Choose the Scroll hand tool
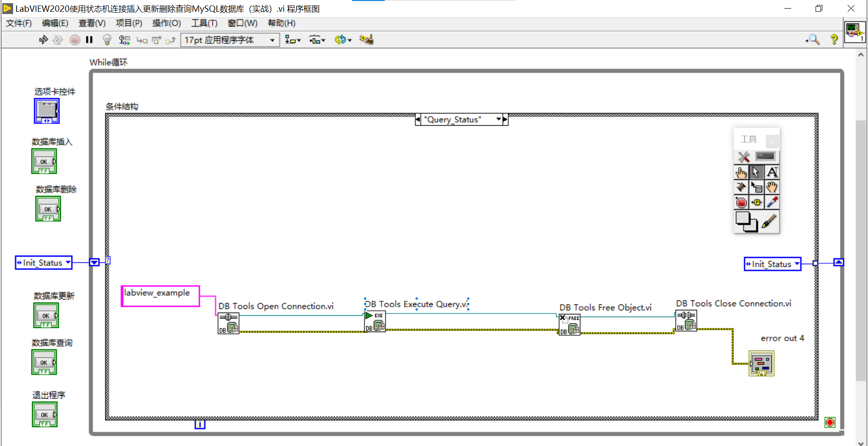 pyautogui.click(x=772, y=187)
